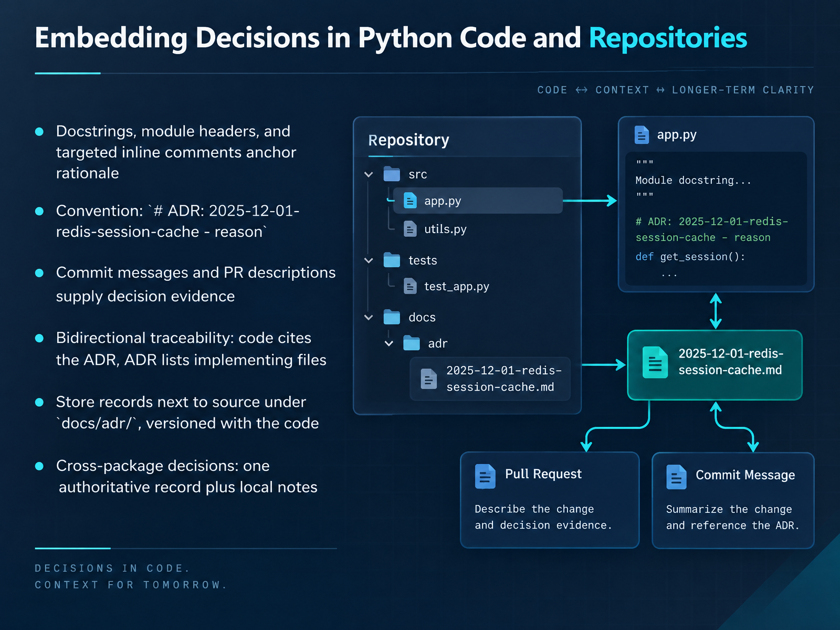Click the src folder label
Screen dimensions: 840x630
(418, 174)
